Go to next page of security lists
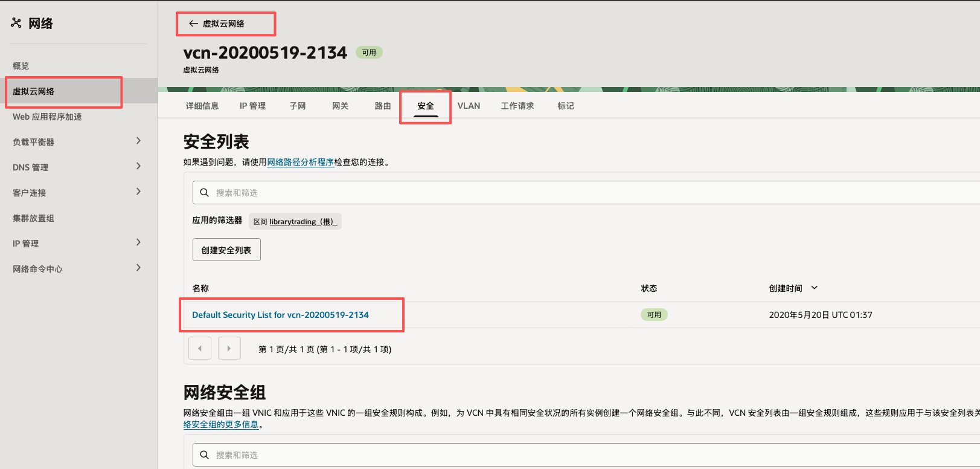 229,349
